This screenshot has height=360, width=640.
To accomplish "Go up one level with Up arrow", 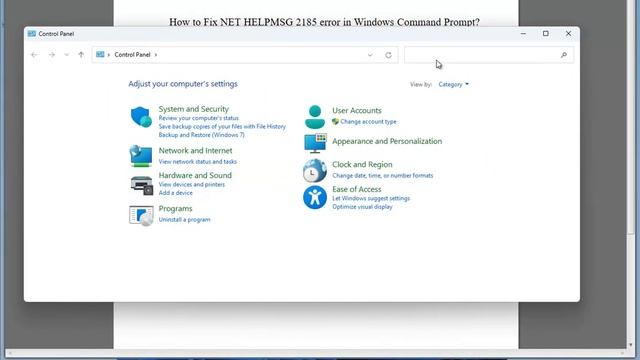I will (81, 55).
